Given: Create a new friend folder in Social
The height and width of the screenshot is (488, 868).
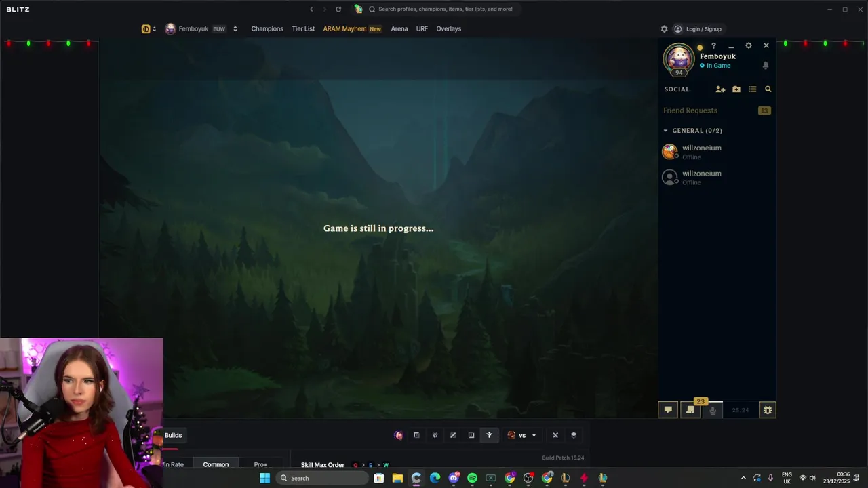Looking at the screenshot, I should pyautogui.click(x=736, y=89).
